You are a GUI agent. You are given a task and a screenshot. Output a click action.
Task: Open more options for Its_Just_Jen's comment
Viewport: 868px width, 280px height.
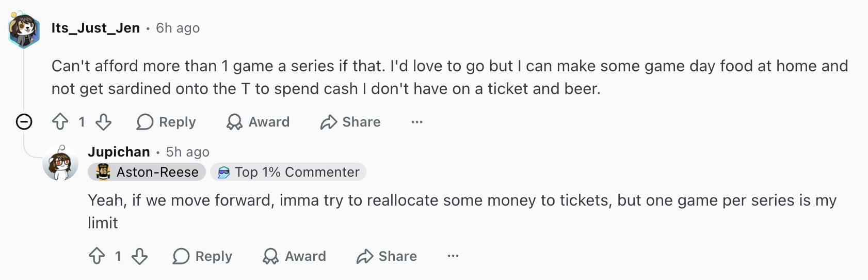[417, 122]
